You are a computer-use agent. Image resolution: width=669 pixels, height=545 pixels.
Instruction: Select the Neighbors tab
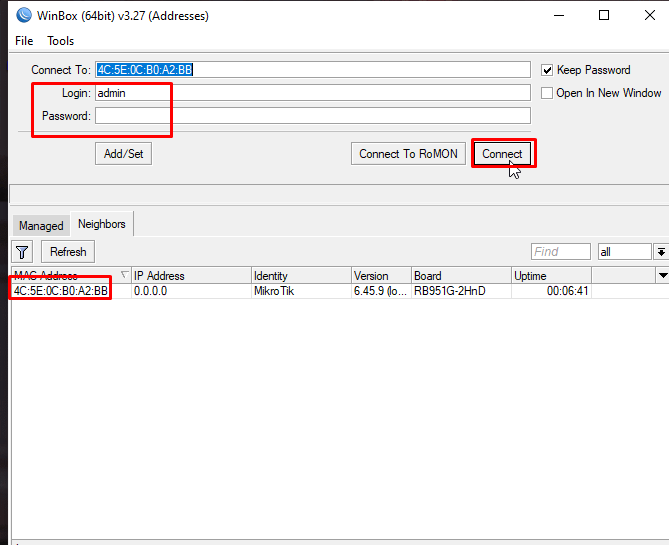click(x=102, y=224)
